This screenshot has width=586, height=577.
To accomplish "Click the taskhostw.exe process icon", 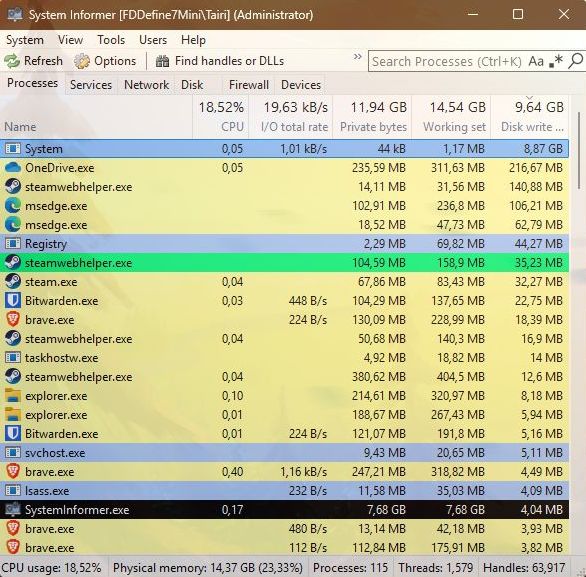I will 13,358.
